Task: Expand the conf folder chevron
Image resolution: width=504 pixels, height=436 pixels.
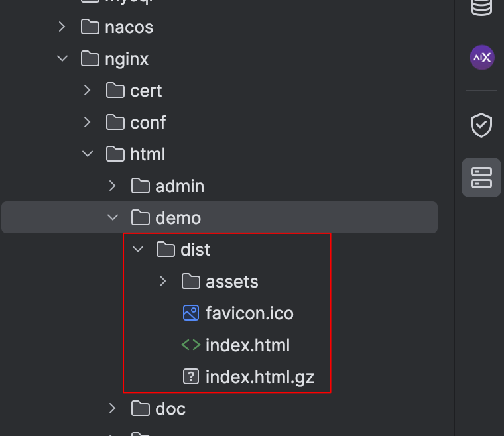Action: click(88, 123)
